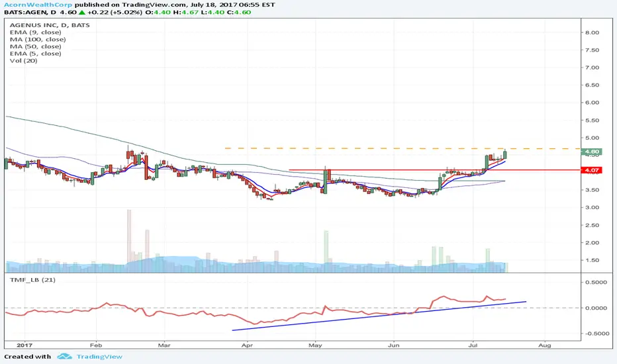Click the Apr date axis label
The image size is (617, 364).
[247, 345]
